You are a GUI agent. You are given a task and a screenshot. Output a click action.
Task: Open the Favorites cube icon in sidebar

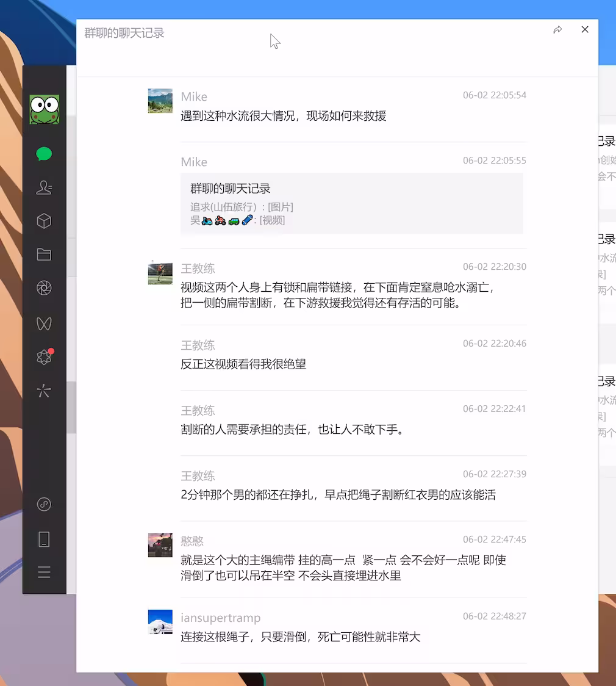click(44, 221)
